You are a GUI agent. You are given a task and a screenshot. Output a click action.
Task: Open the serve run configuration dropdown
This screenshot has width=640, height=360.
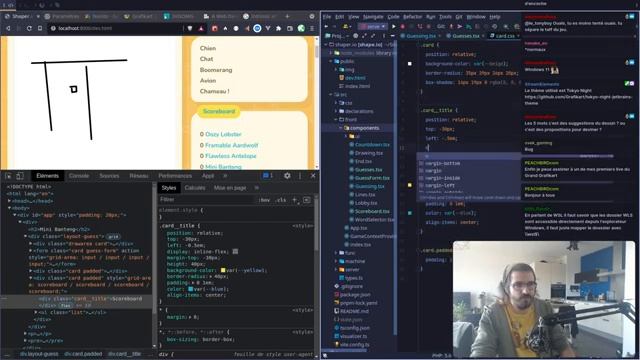372,27
